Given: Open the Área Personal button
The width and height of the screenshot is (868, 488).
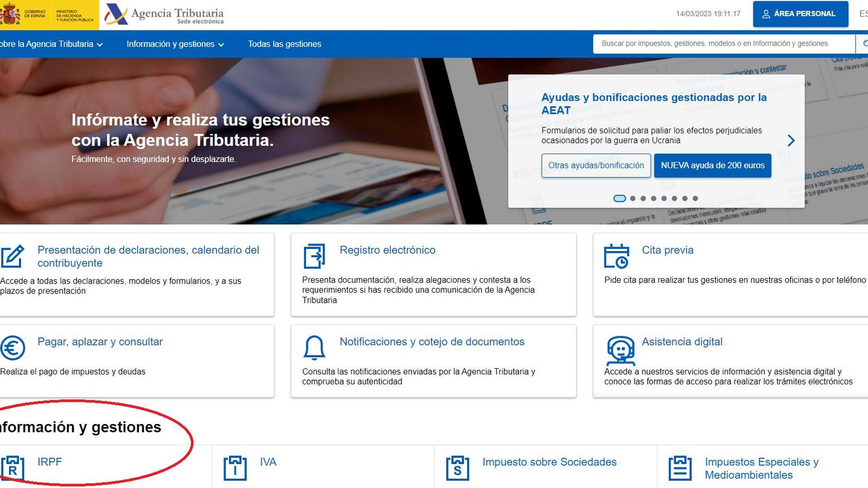Looking at the screenshot, I should [x=800, y=14].
